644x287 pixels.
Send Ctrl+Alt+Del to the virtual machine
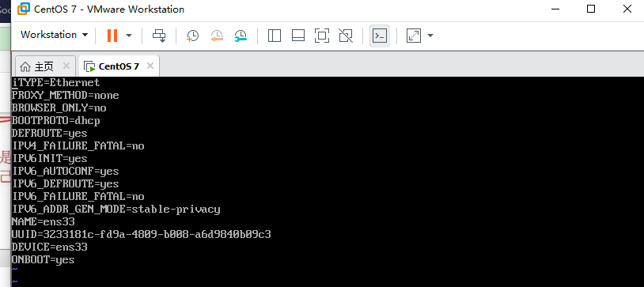point(159,36)
